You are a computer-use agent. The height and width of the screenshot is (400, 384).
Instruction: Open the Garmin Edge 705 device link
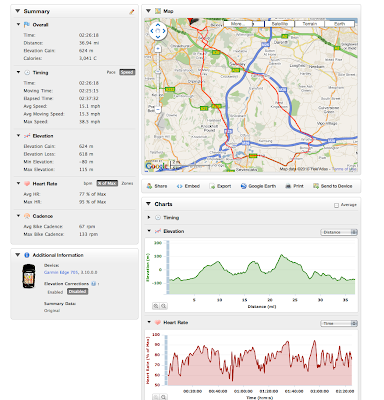click(61, 272)
